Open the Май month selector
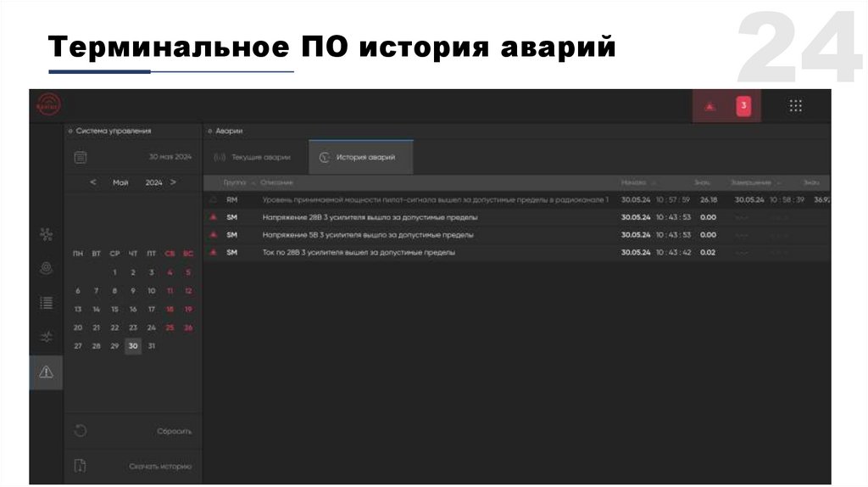The width and height of the screenshot is (868, 487). click(120, 182)
